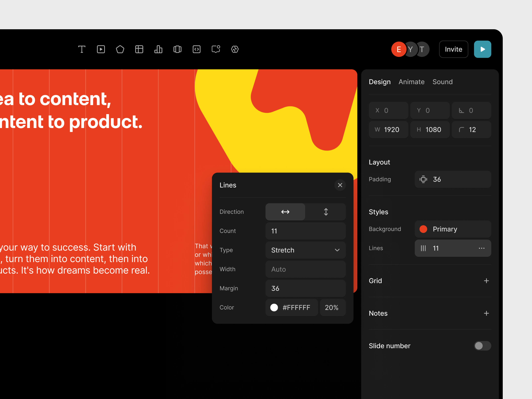Click the Count input field showing 11
The width and height of the screenshot is (532, 399).
click(x=305, y=231)
